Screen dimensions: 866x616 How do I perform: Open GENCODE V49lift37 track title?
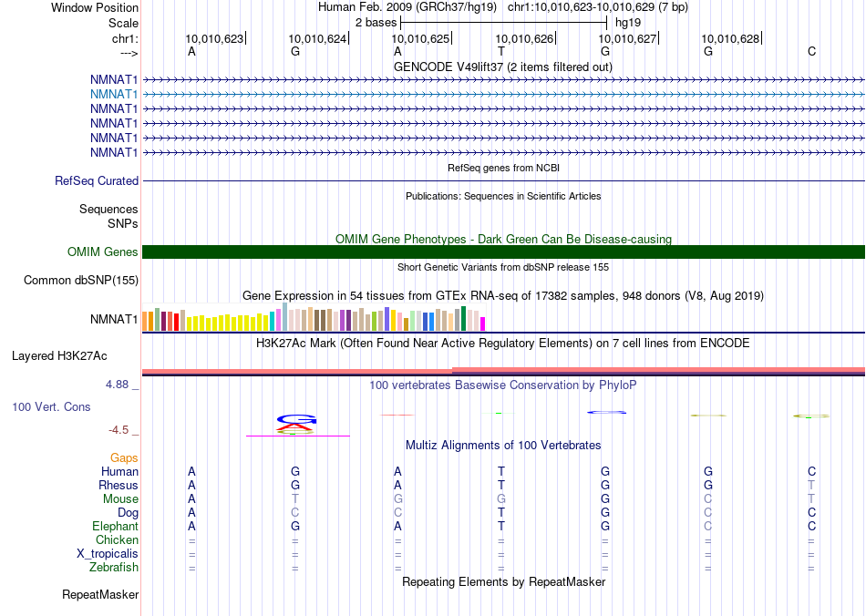[x=502, y=67]
